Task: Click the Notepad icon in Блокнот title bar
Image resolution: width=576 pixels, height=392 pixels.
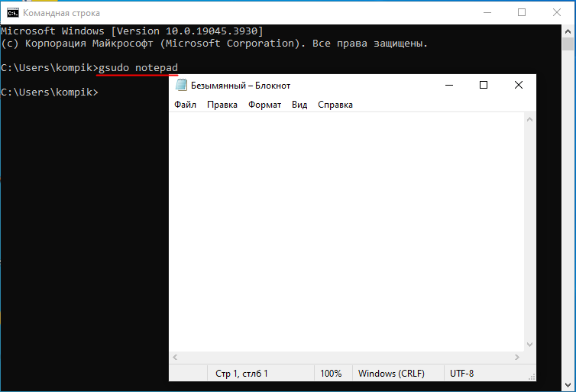Action: [181, 86]
